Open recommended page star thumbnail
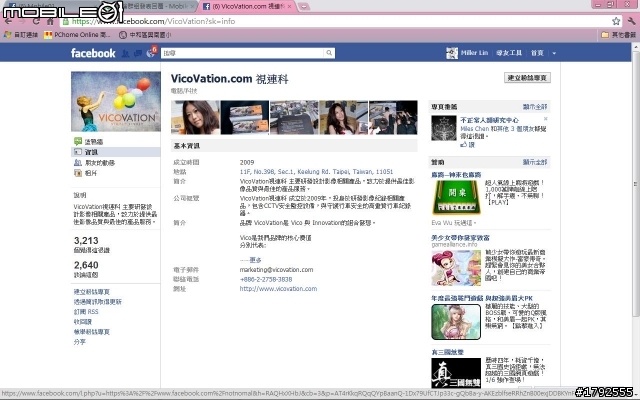This screenshot has width=640, height=400. point(444,128)
